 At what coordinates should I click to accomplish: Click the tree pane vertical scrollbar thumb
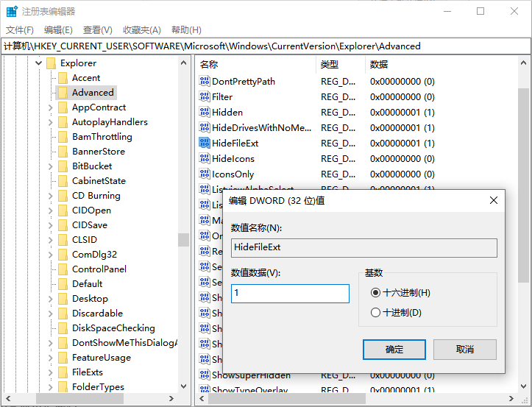point(183,239)
